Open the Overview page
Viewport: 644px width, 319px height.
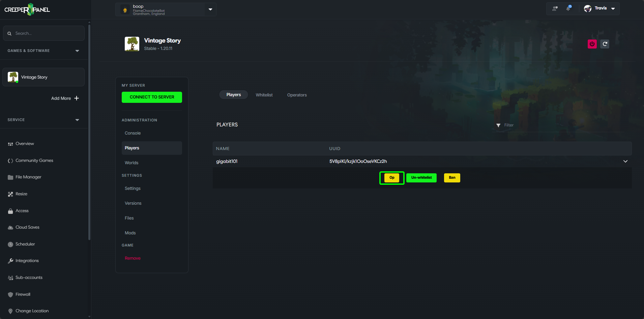tap(25, 144)
